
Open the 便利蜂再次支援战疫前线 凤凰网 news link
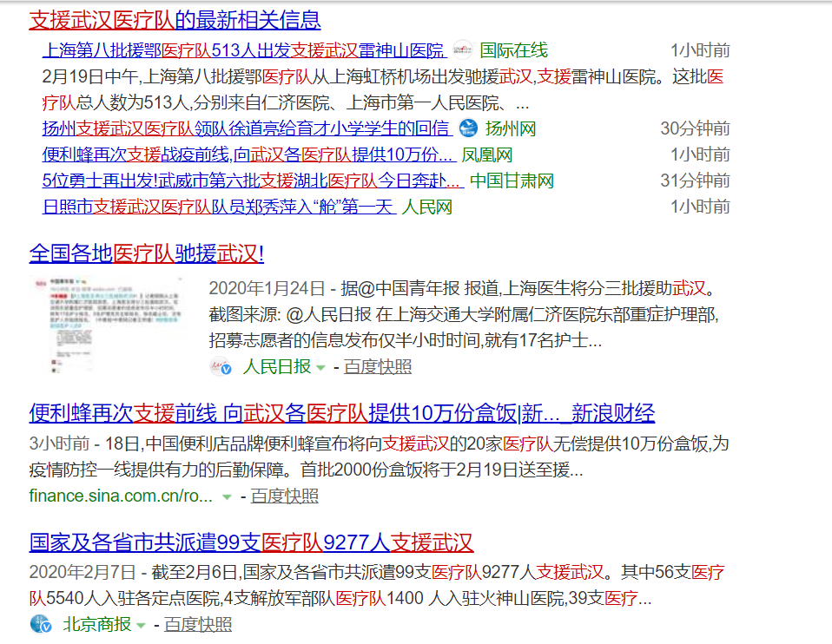pos(248,155)
